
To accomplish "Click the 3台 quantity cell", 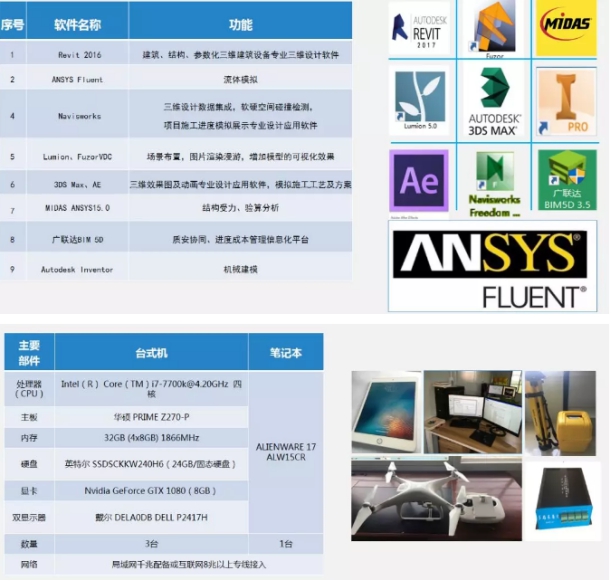I will 151,544.
